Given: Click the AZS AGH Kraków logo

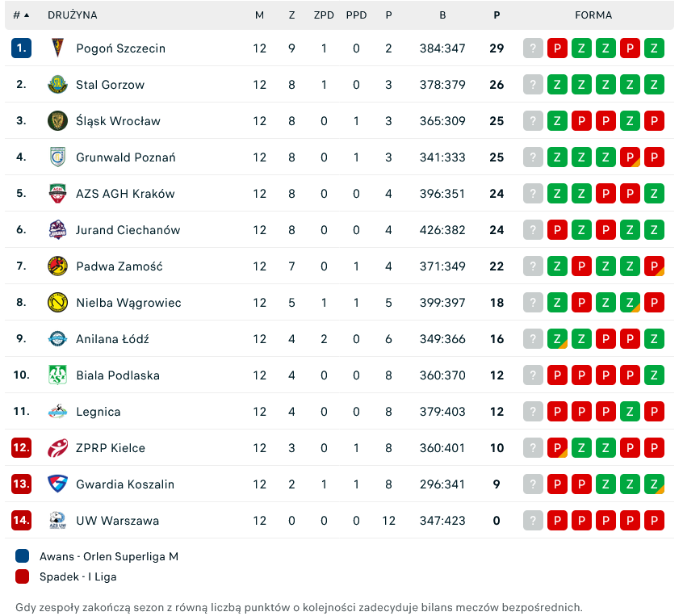Looking at the screenshot, I should pos(57,194).
